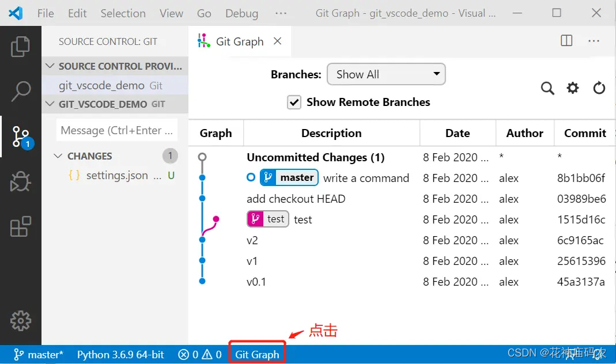The width and height of the screenshot is (616, 364).
Task: Click the Date column header
Action: pyautogui.click(x=458, y=133)
